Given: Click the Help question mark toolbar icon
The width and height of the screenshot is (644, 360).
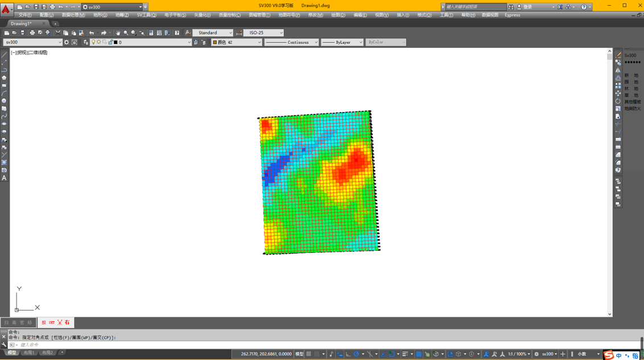Looking at the screenshot, I should [x=177, y=33].
